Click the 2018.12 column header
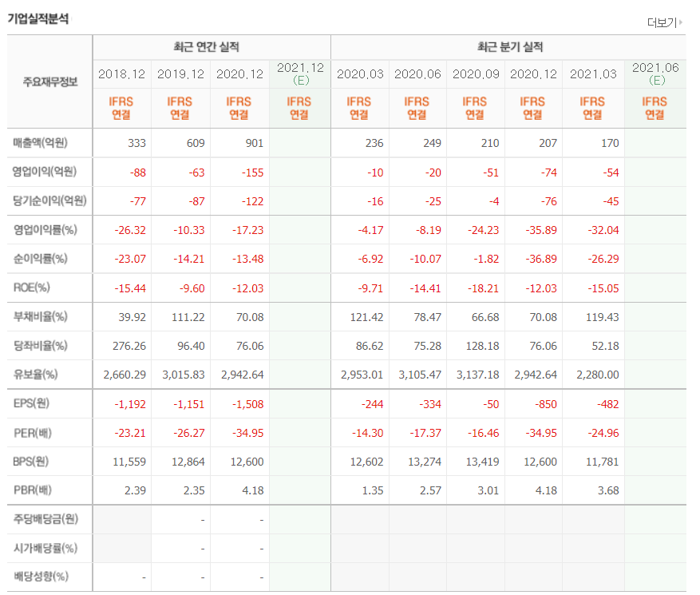 click(121, 74)
